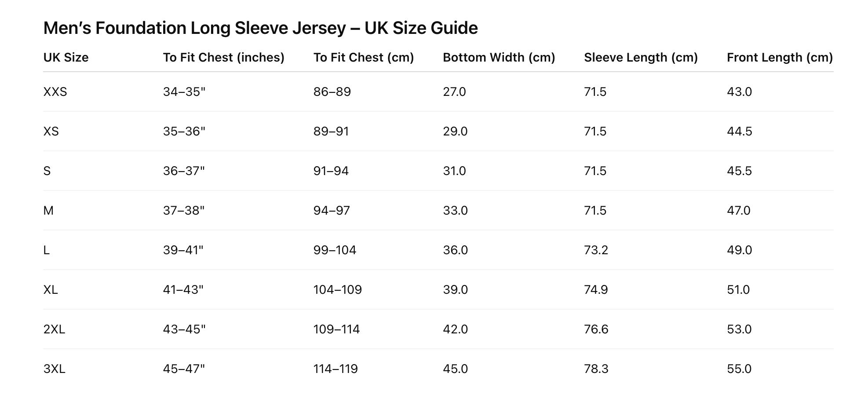Select the 104–109 cm chest cell
Screen dimensions: 868x402
pos(337,290)
